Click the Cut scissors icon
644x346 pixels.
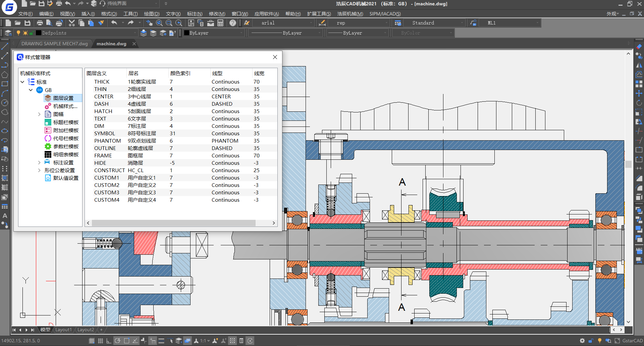[72, 23]
